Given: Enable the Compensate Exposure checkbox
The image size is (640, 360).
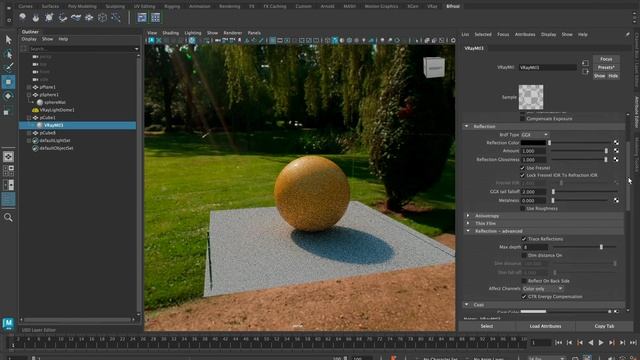Looking at the screenshot, I should click(x=522, y=119).
